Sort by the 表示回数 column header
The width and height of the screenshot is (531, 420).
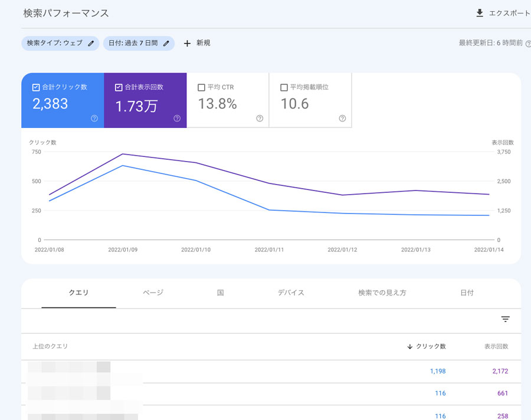[x=496, y=346]
